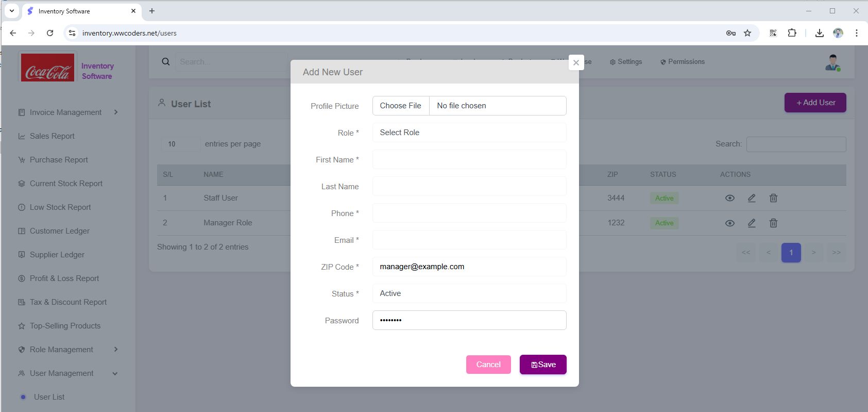
Task: Delete Staff User with trash icon
Action: [773, 198]
